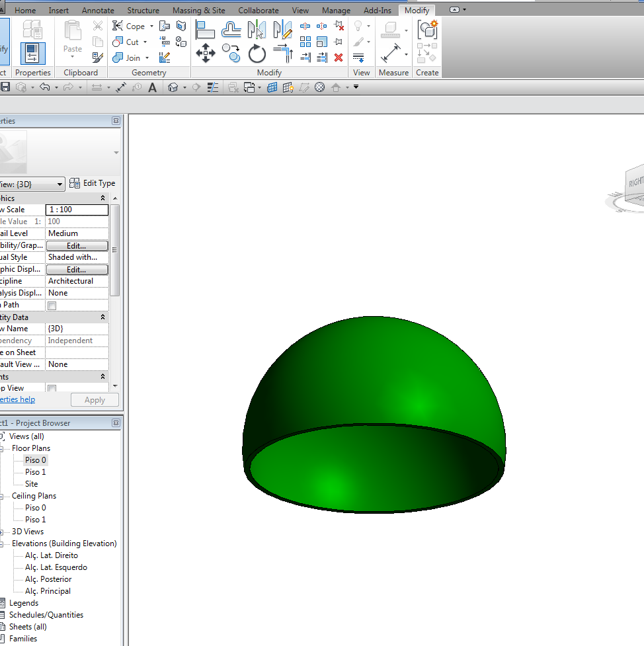Select the Offset tool

231,29
